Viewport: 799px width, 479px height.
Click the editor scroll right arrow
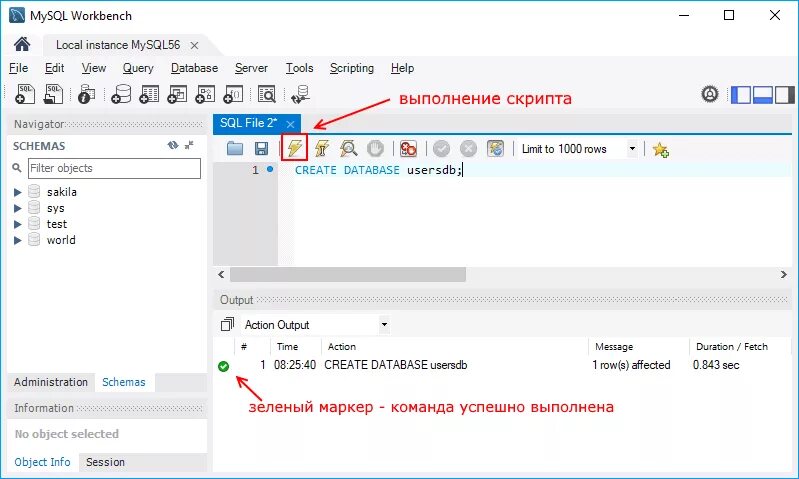784,274
